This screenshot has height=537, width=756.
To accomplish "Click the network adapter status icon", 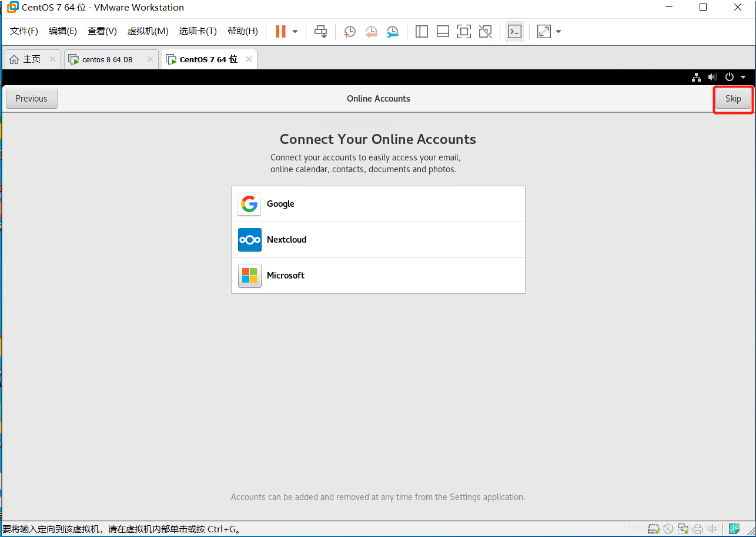I will pyautogui.click(x=683, y=529).
